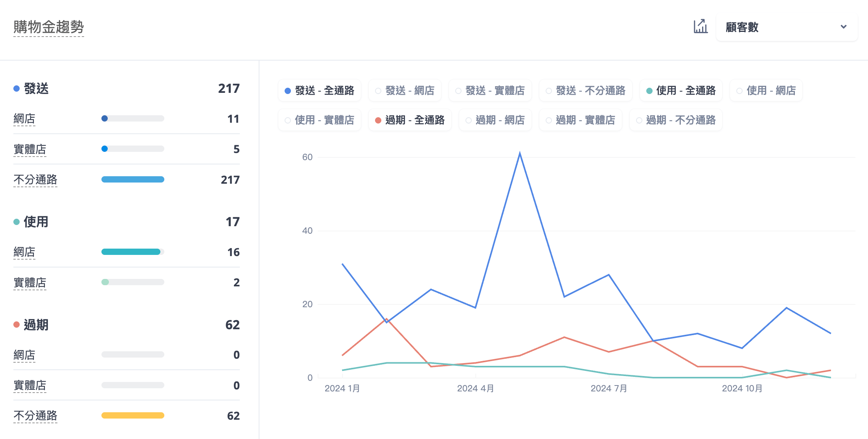Viewport: 868px width, 439px height.
Task: Click the blue line peak near 60
Action: 520,154
